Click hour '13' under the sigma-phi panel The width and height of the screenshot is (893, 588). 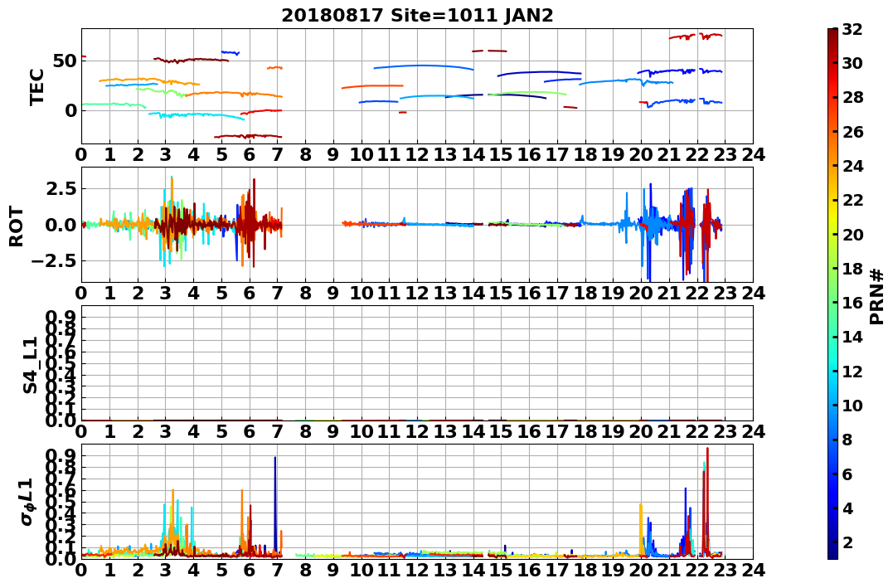tap(445, 570)
